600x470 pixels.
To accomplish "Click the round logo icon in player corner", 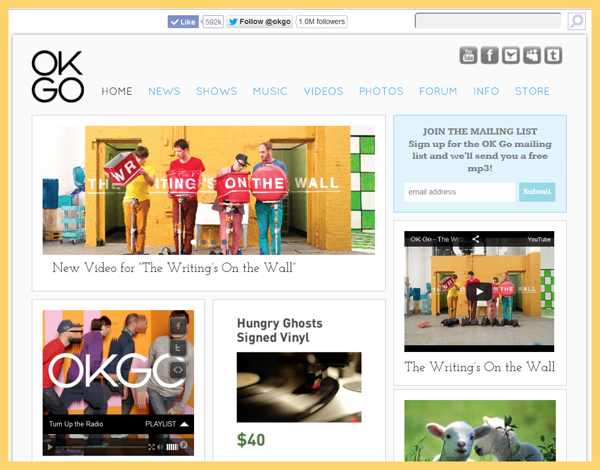I will (x=184, y=445).
